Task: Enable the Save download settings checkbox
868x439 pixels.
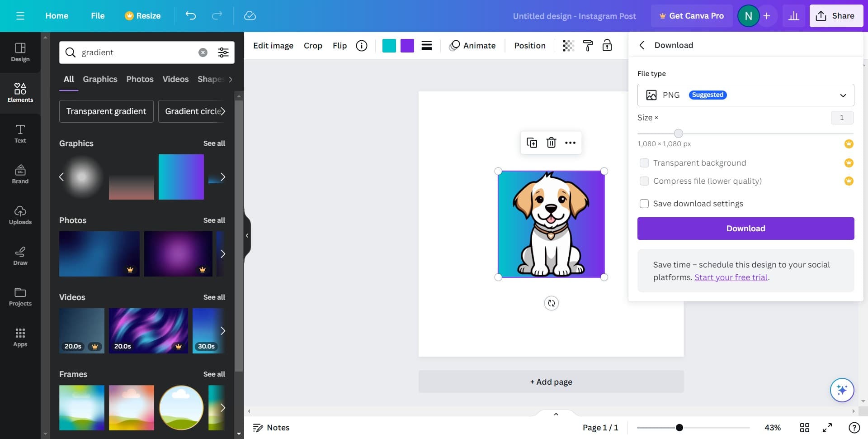Action: [x=644, y=204]
